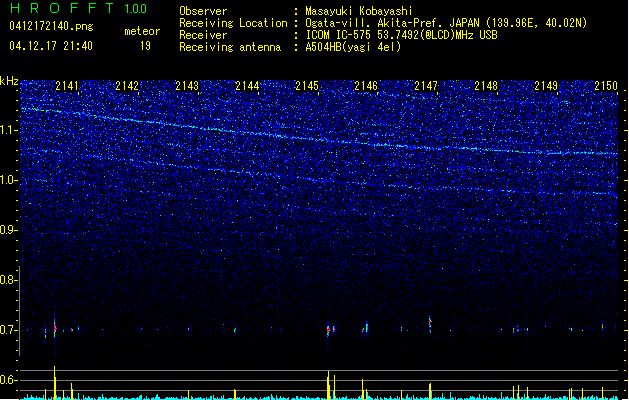Screen dimensions: 629x400
Task: Select the Ogata-vill. Akita-Pref. JAPAN location text
Action: click(x=446, y=23)
